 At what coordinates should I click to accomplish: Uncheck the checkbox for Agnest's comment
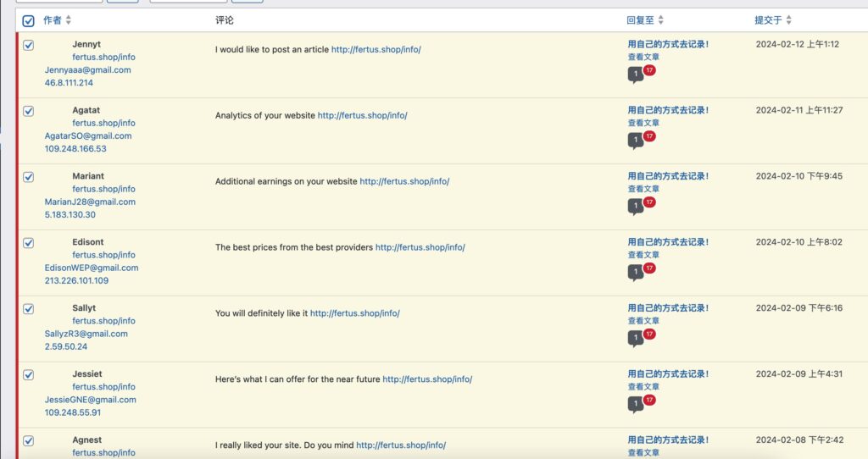[28, 440]
